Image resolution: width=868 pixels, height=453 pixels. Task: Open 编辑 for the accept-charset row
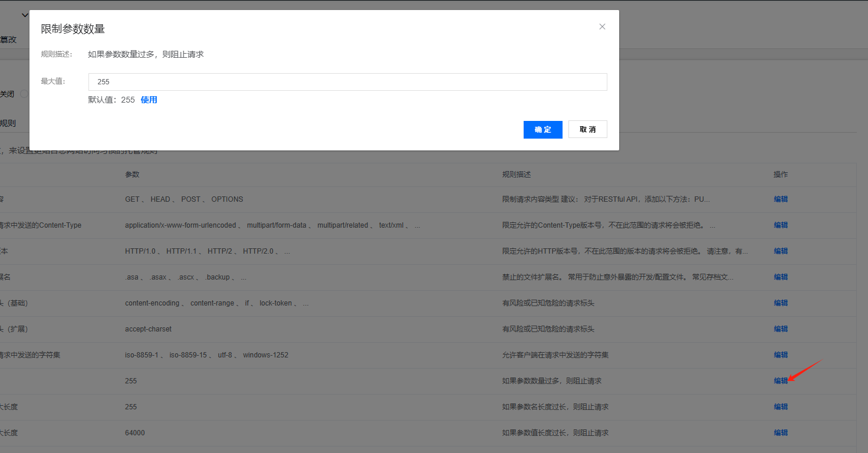[781, 329]
